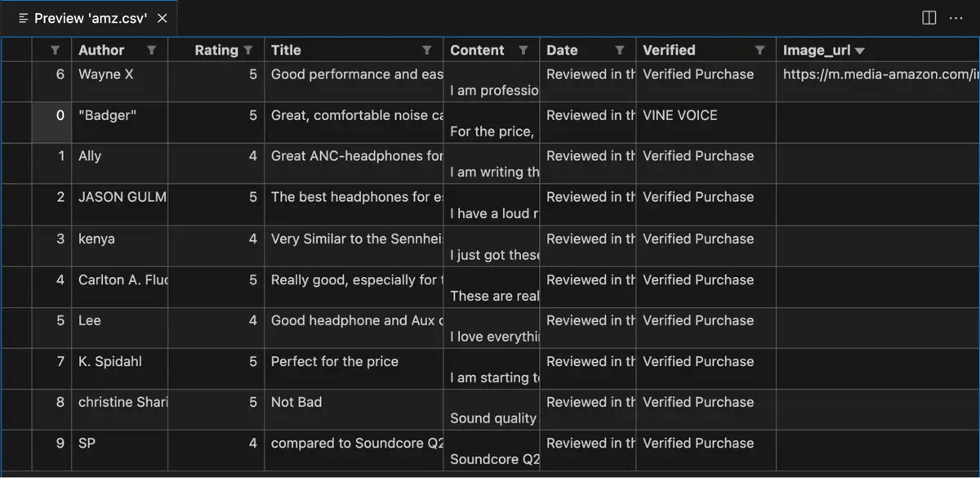Click the "Not Bad" title cell

pos(296,402)
